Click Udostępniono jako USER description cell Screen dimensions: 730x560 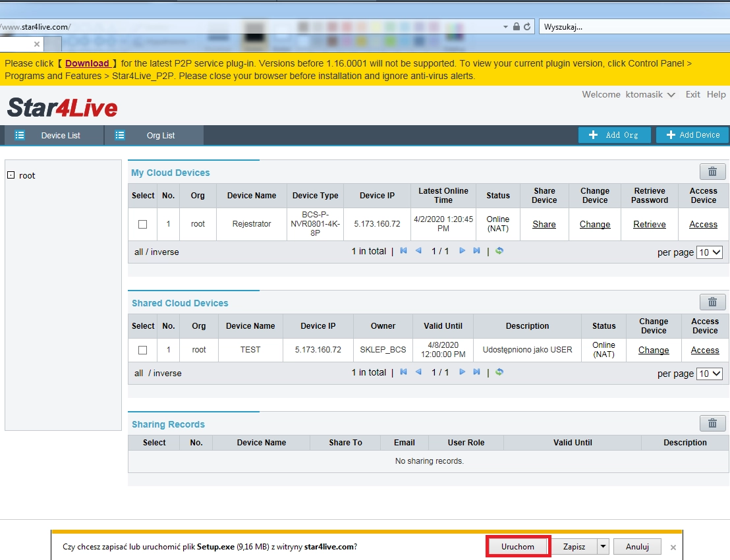coord(527,350)
